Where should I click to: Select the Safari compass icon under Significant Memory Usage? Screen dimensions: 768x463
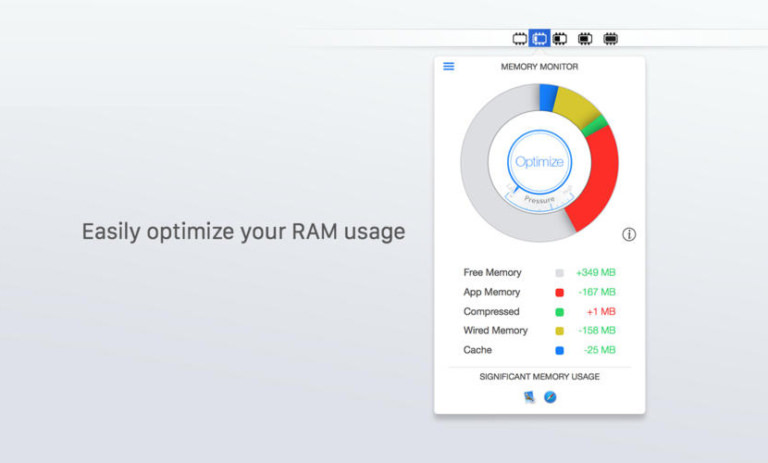pyautogui.click(x=550, y=397)
